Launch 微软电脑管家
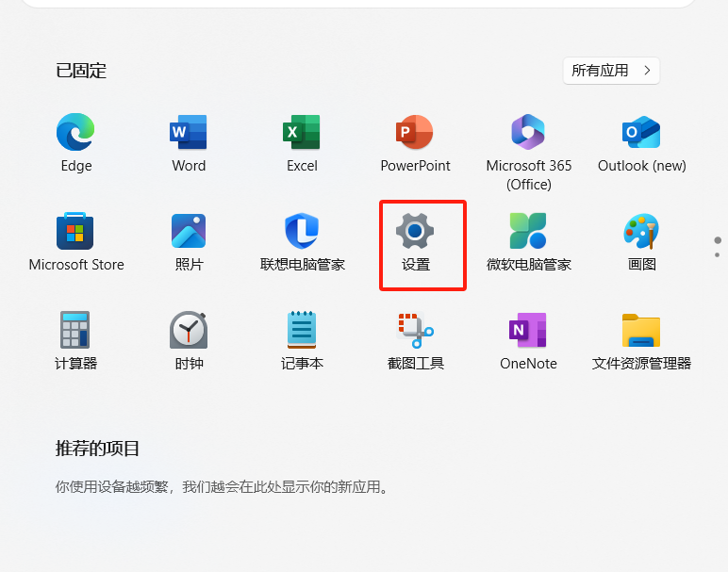The height and width of the screenshot is (572, 728). (528, 242)
